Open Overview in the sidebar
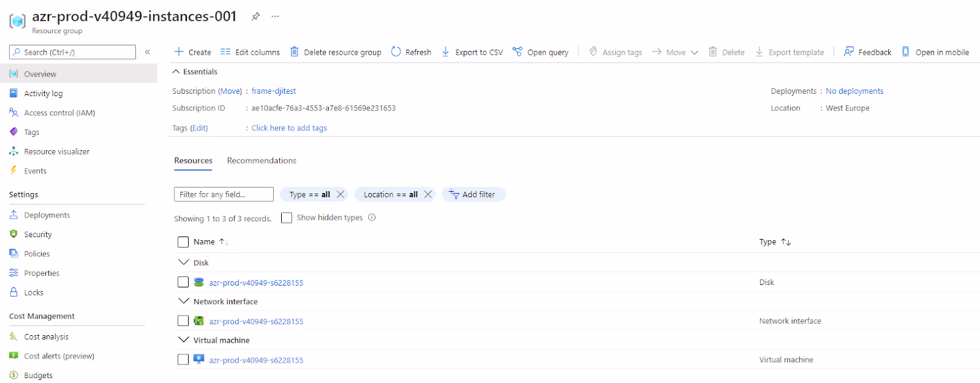This screenshot has height=383, width=980. point(78,74)
